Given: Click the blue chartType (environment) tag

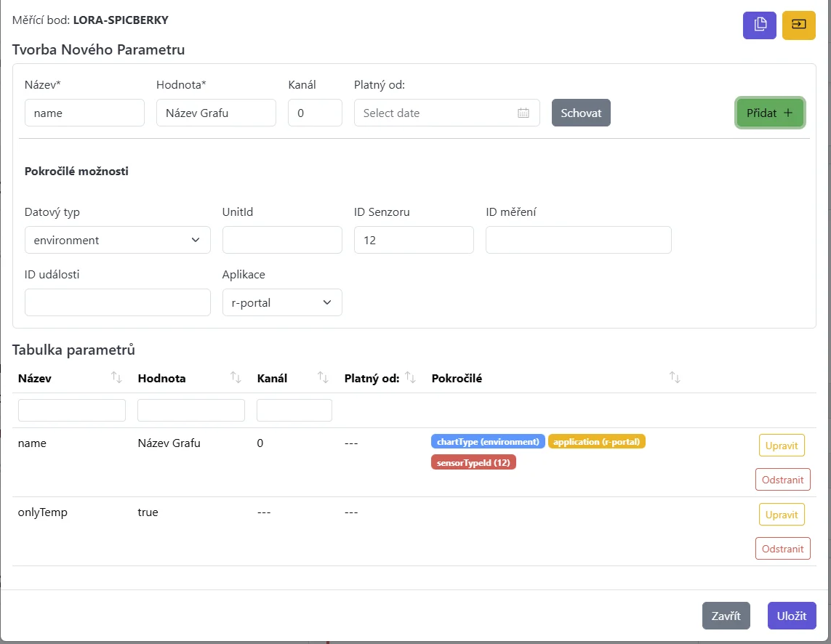Looking at the screenshot, I should point(488,442).
